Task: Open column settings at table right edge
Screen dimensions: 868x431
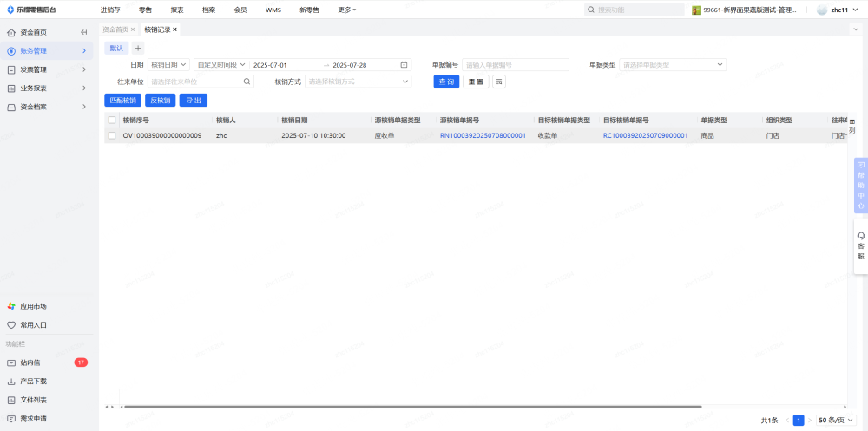Action: coord(852,125)
